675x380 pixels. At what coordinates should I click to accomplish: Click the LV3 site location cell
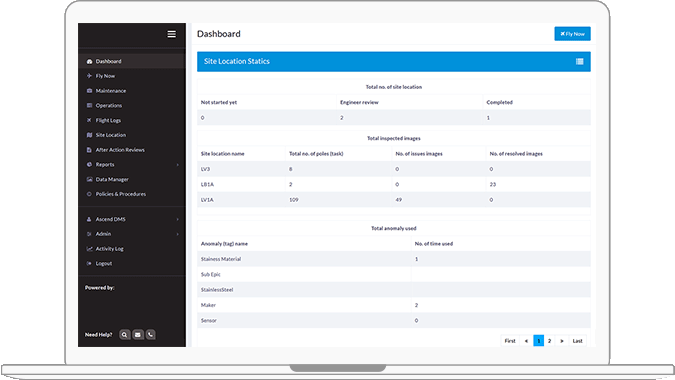coord(241,169)
